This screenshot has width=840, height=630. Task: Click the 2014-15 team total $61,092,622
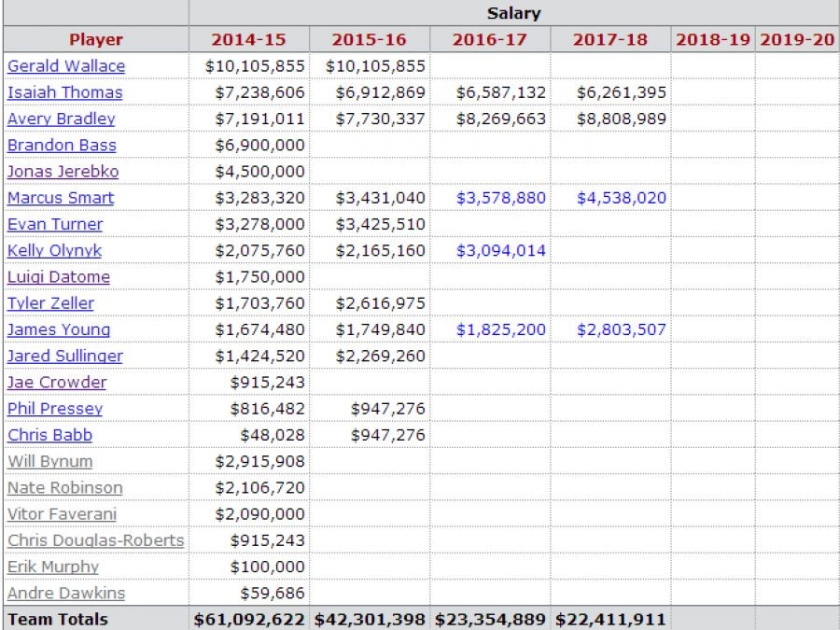click(249, 619)
